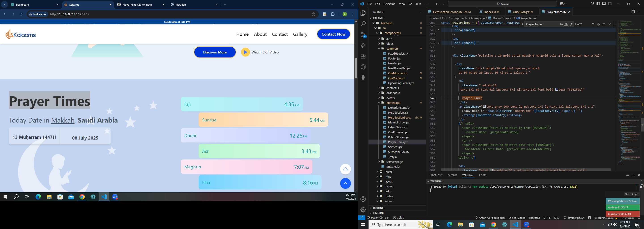This screenshot has height=229, width=644.
Task: Click the text-gray-600 color swatch on line 547
Action: click(x=485, y=107)
